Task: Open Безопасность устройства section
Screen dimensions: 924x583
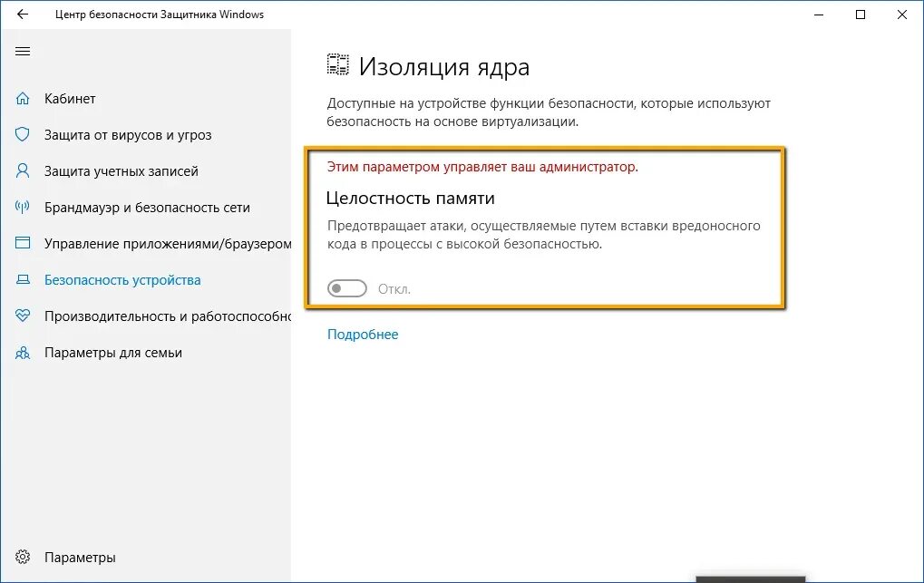Action: (122, 280)
